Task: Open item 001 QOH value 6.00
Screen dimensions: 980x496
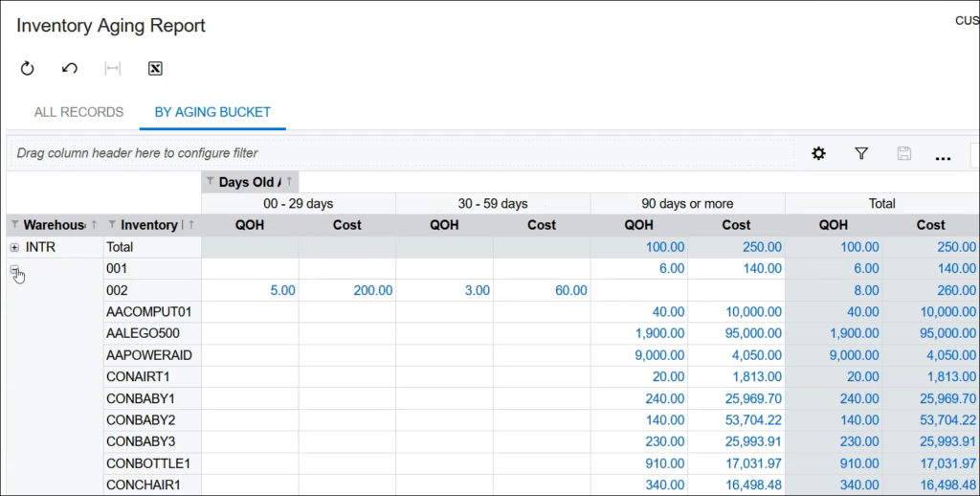Action: point(672,268)
